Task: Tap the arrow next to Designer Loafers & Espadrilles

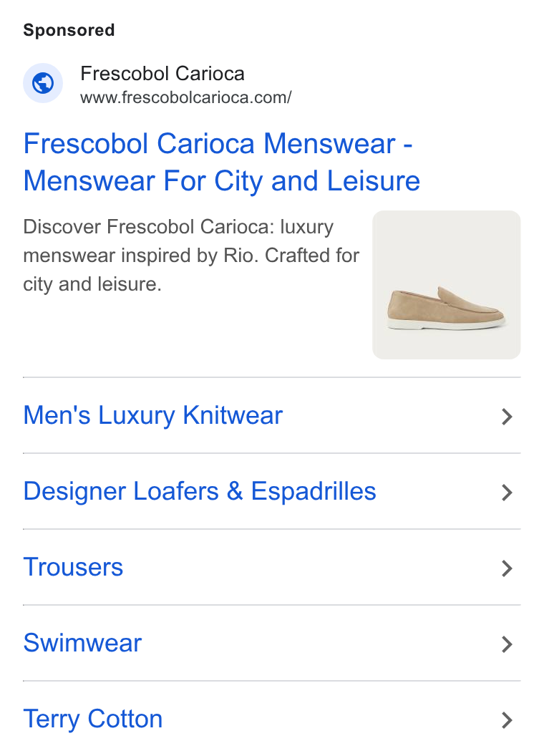Action: tap(506, 493)
